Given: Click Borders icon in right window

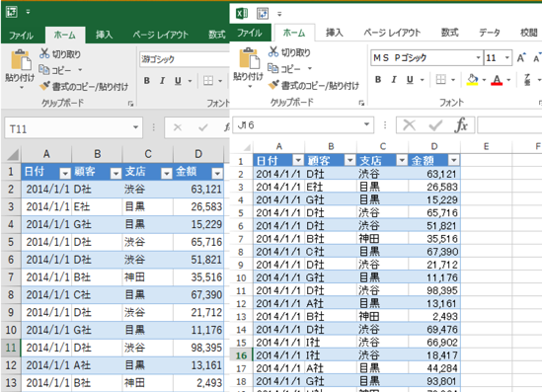Looking at the screenshot, I should tap(440, 80).
